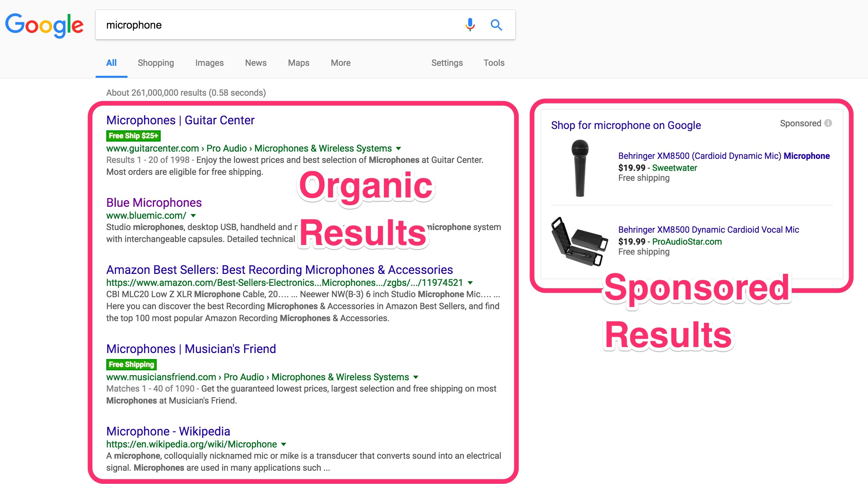Expand dropdown arrow next to guitarcenter.com URL
The width and height of the screenshot is (868, 484).
[x=398, y=148]
